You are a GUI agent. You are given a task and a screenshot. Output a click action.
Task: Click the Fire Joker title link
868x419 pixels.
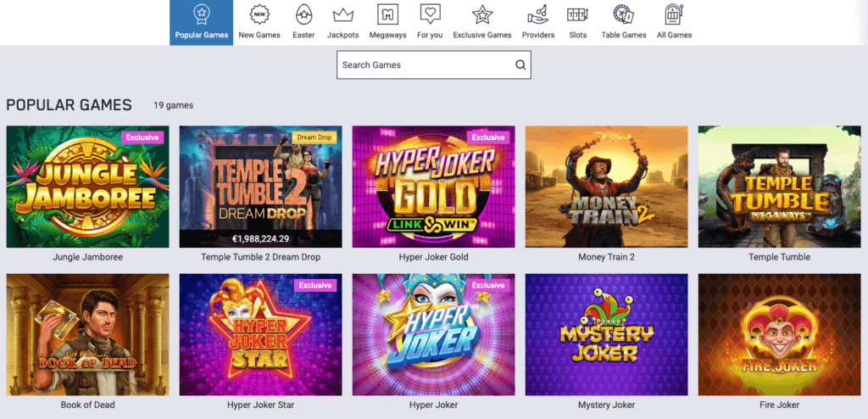click(780, 405)
